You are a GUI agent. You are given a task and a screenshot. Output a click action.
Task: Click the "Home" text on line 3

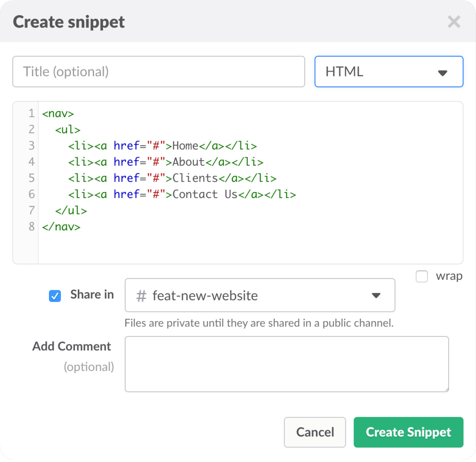(x=185, y=146)
